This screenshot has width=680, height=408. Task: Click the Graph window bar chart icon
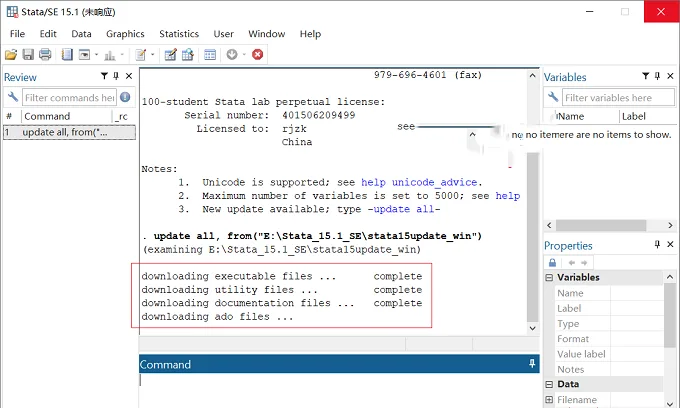pos(110,55)
